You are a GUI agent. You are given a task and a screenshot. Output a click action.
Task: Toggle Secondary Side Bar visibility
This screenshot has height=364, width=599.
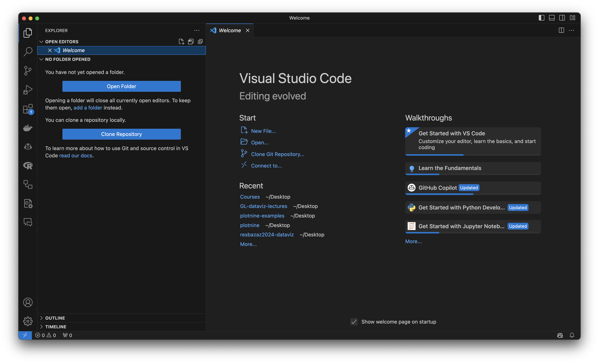[562, 18]
